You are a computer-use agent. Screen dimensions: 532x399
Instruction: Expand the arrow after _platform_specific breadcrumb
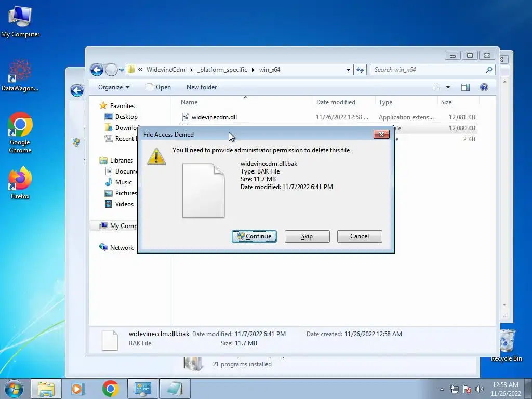pos(253,70)
